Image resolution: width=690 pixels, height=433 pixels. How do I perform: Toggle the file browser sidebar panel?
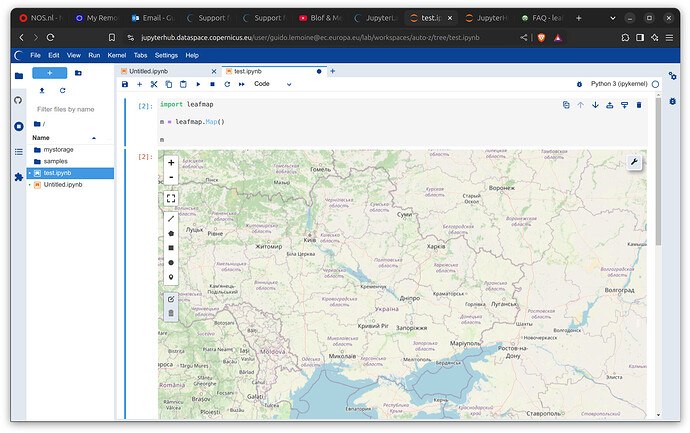pos(18,75)
